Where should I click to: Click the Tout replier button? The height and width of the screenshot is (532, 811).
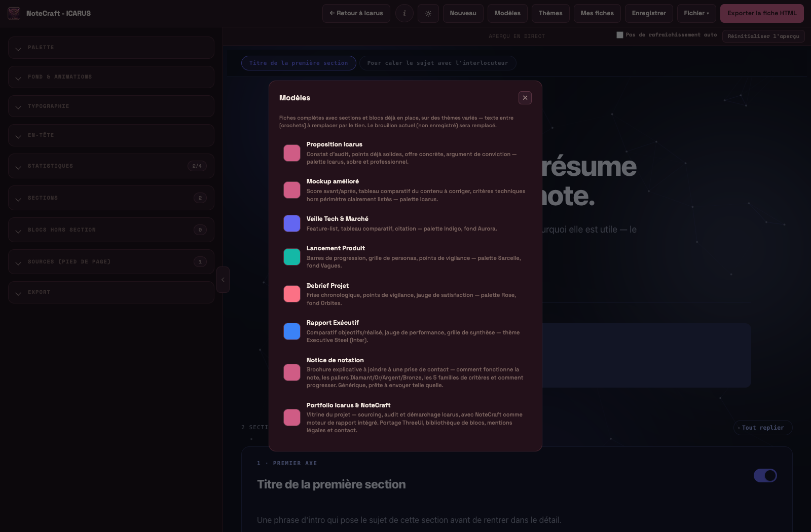pyautogui.click(x=763, y=428)
